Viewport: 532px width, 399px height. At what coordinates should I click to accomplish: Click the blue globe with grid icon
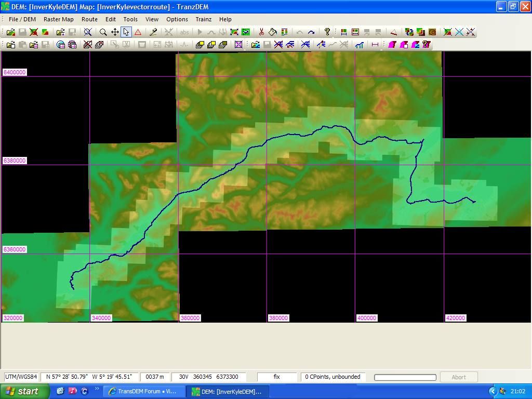coord(61,45)
